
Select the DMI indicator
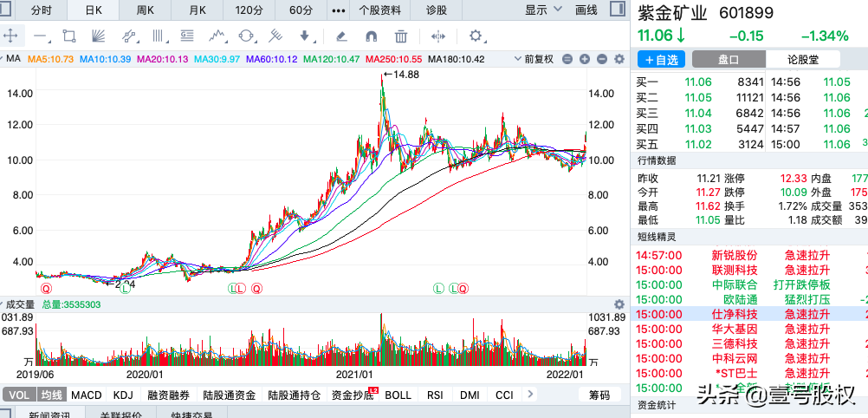point(470,395)
